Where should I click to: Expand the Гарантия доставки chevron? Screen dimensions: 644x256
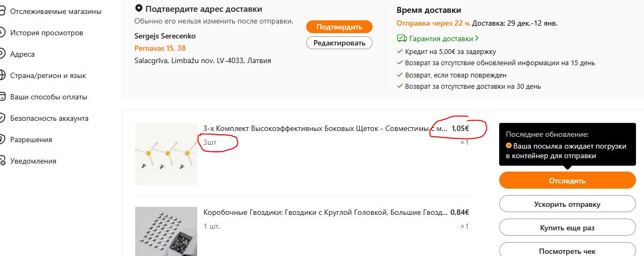point(477,38)
